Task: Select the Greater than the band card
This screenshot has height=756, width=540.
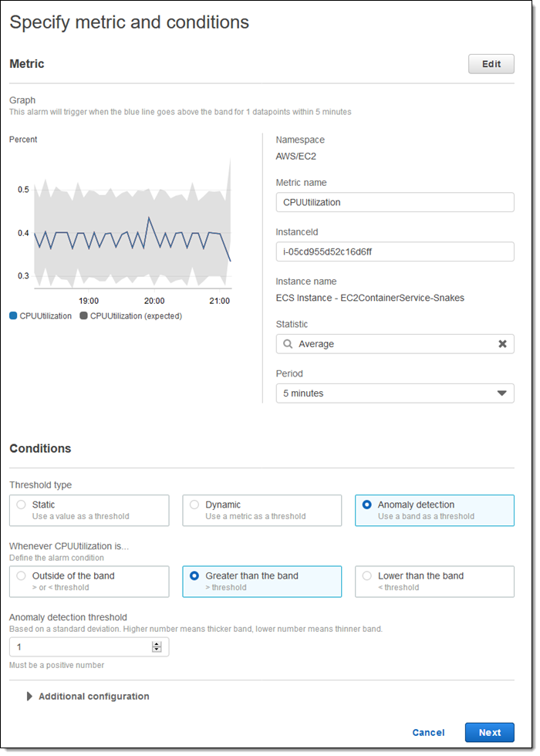Action: click(x=262, y=581)
